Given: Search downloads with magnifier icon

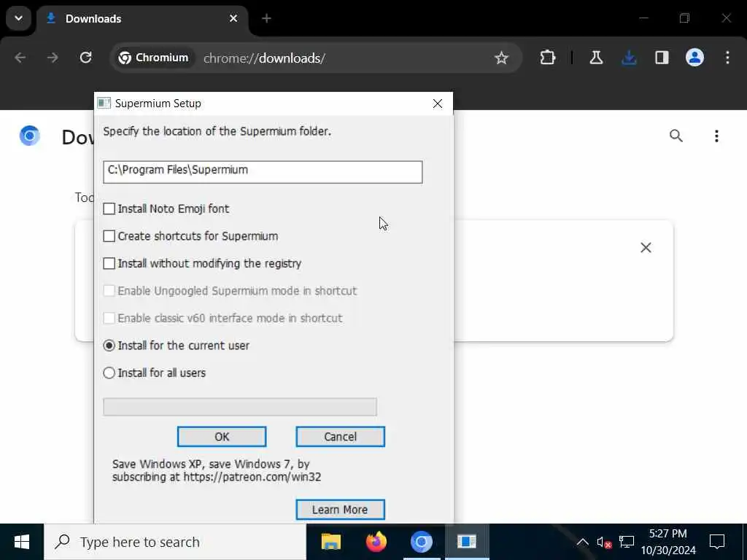Looking at the screenshot, I should coord(676,136).
